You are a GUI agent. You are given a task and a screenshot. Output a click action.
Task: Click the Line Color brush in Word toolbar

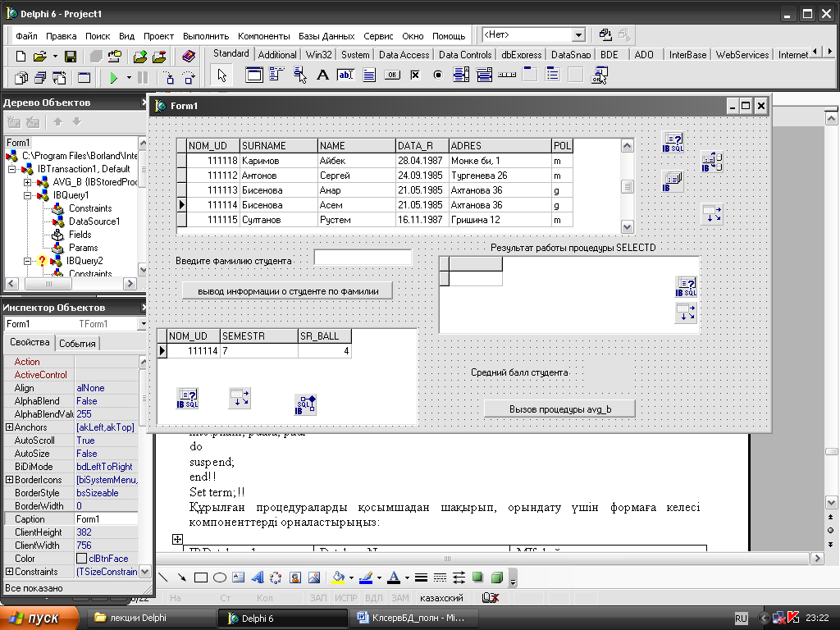(366, 577)
